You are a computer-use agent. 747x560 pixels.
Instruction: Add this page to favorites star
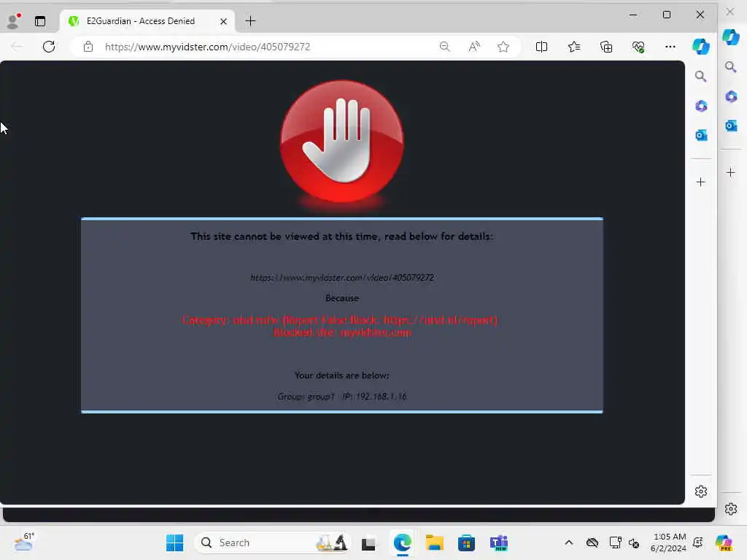coord(503,47)
